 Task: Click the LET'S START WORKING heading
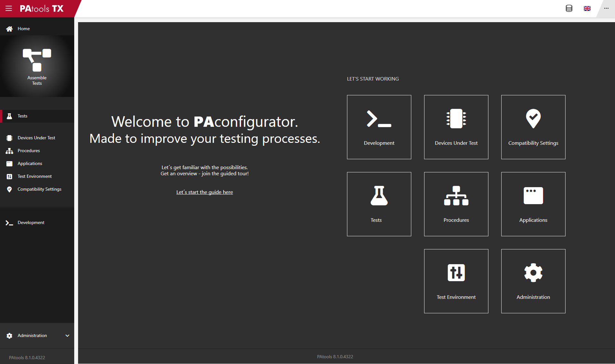point(373,79)
